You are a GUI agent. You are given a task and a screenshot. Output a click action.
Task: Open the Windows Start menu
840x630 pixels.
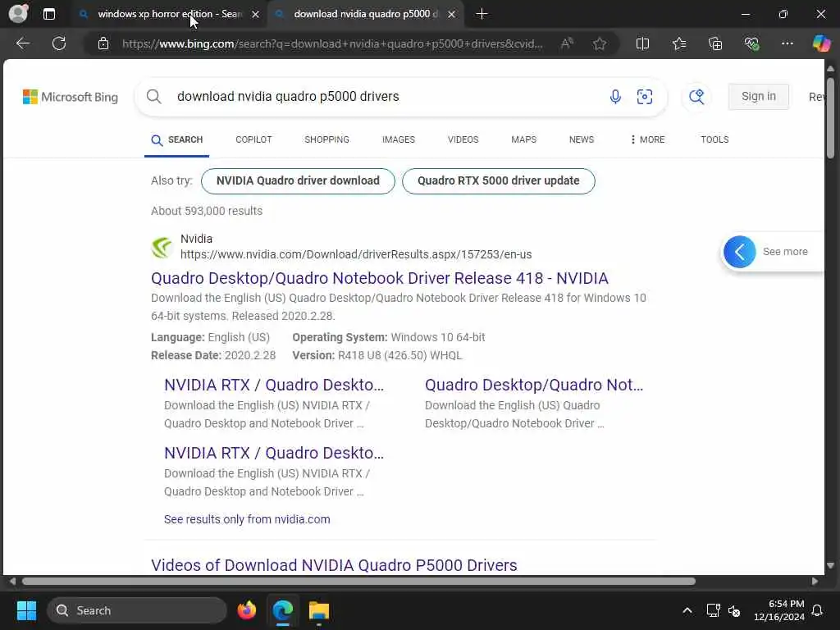coord(26,610)
